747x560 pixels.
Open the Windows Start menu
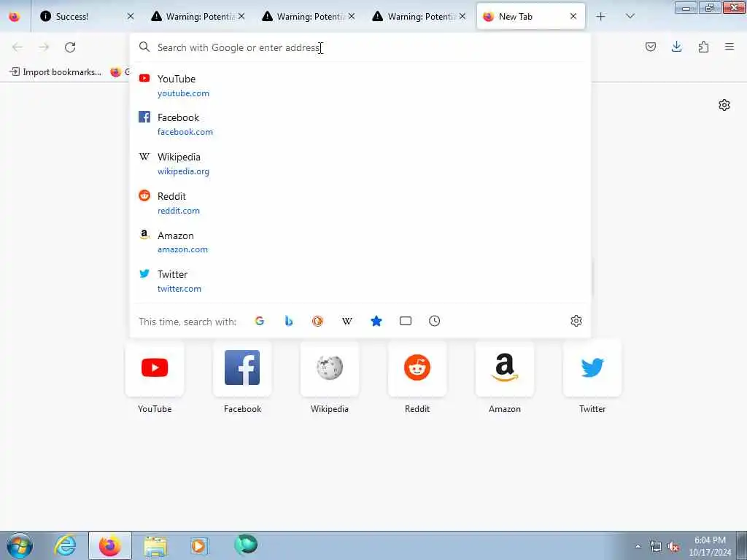tap(20, 545)
